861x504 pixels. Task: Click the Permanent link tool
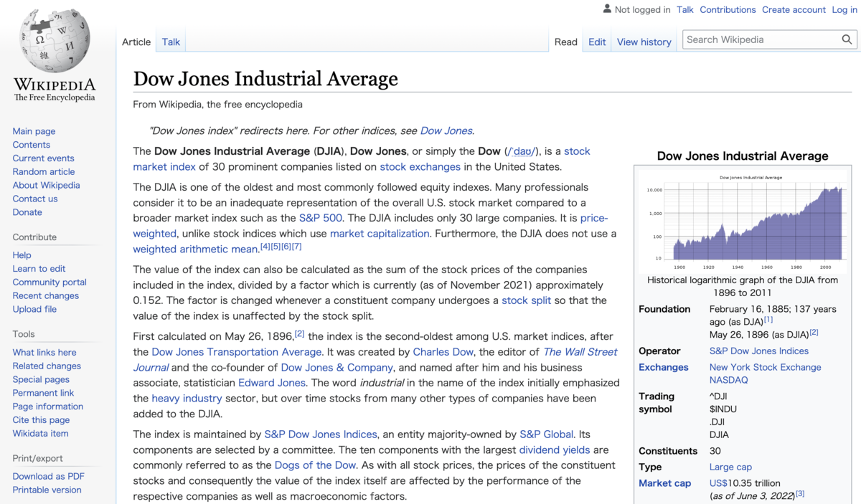click(43, 394)
